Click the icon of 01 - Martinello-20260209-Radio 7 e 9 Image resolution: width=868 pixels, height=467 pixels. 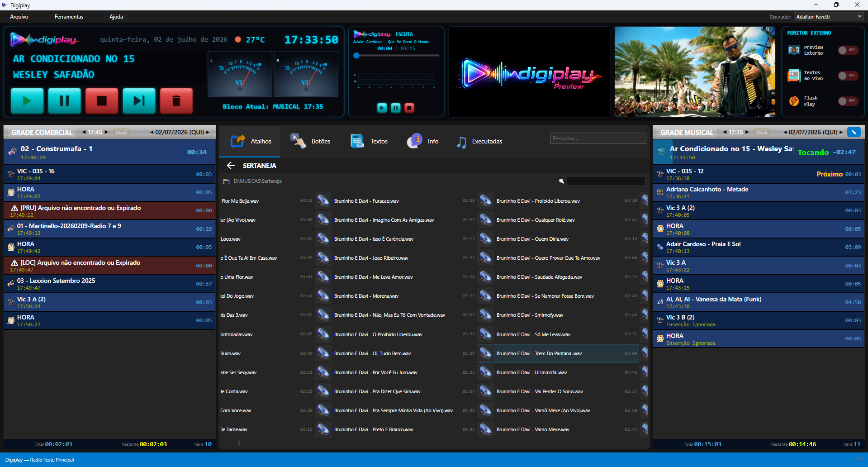click(x=11, y=229)
